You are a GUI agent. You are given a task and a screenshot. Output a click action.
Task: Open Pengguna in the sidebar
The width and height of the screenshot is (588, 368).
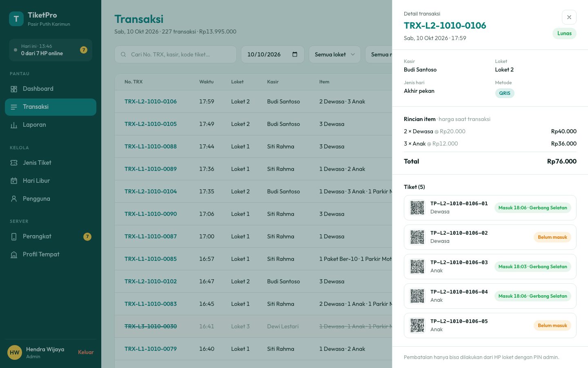51,199
